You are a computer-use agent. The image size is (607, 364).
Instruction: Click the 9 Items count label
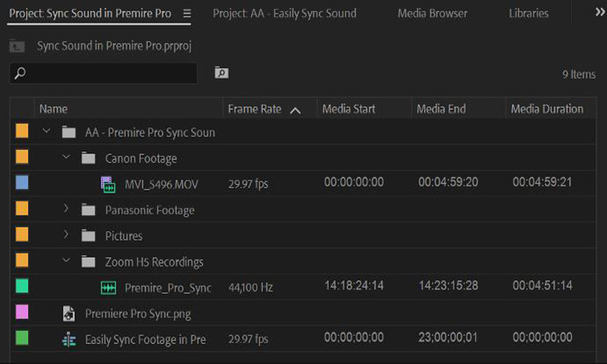coord(578,74)
